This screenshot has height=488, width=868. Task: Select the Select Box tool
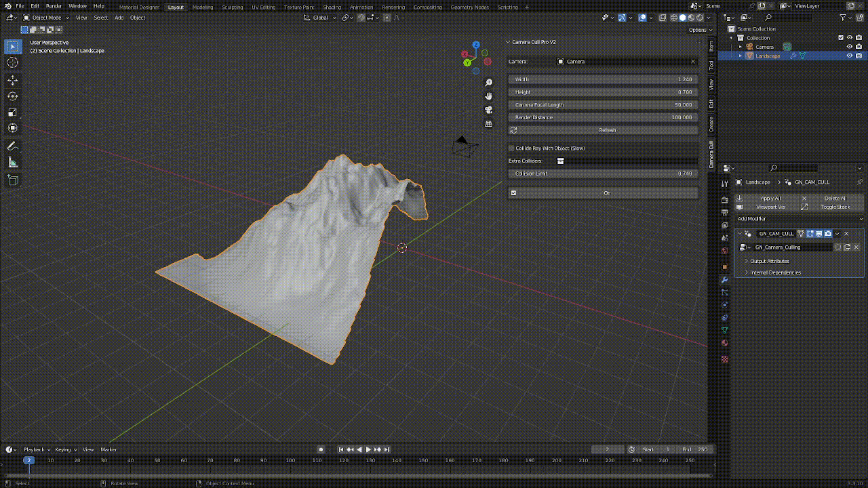(x=12, y=46)
